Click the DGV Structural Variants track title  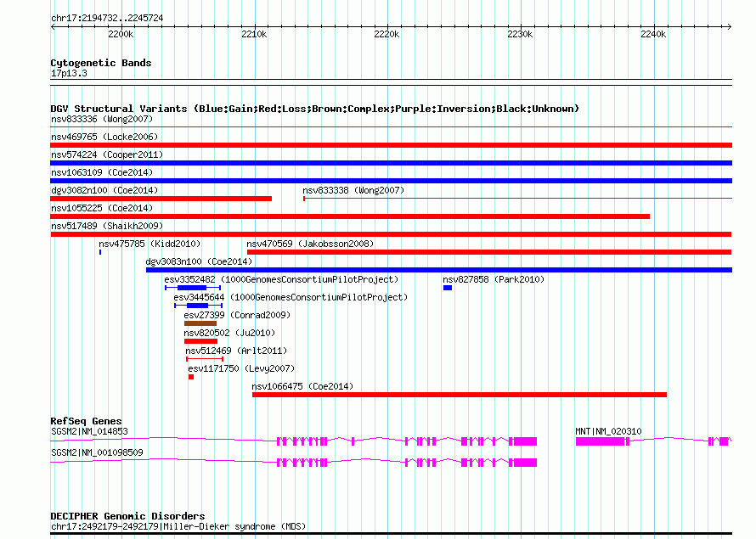315,109
